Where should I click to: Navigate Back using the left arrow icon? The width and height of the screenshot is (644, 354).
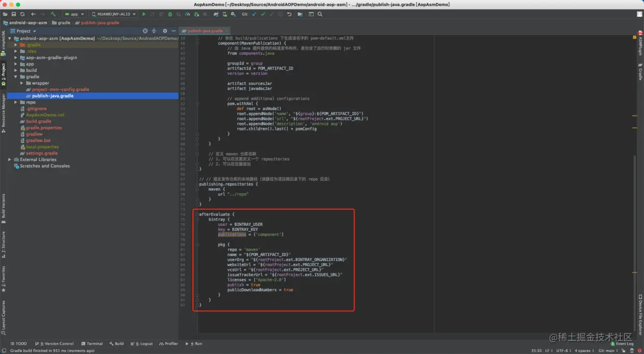coord(33,14)
